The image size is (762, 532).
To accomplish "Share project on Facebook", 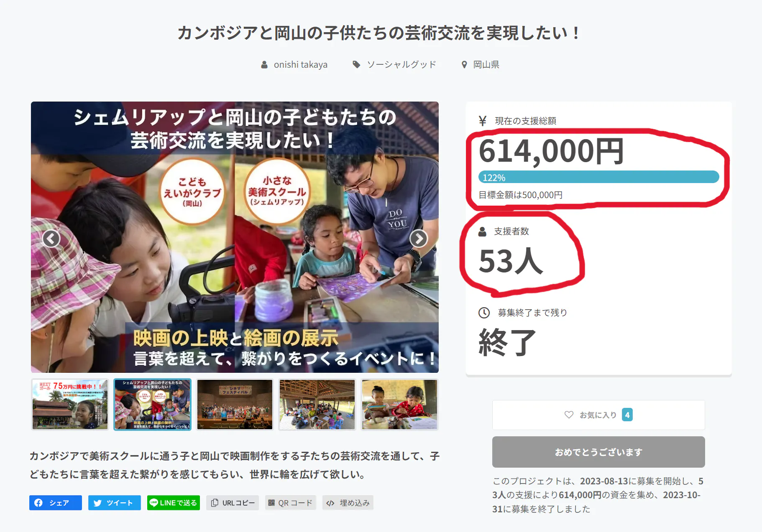I will [x=56, y=503].
